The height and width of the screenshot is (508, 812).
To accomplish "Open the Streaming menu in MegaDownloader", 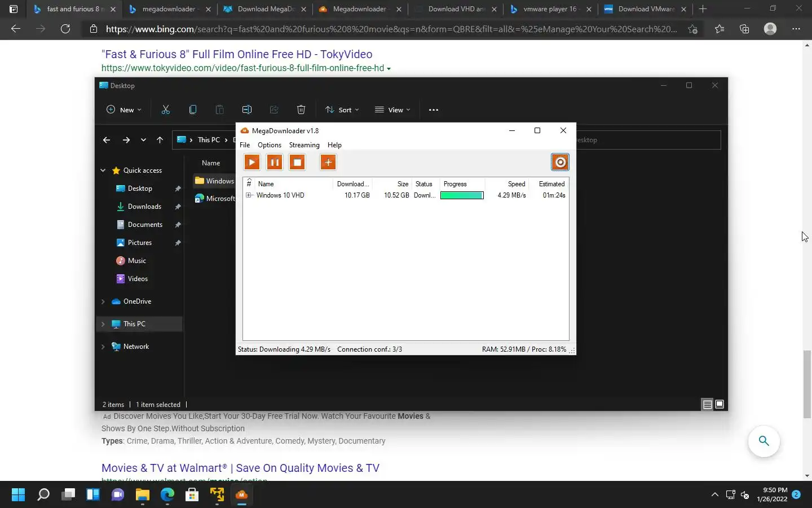I will pyautogui.click(x=304, y=145).
